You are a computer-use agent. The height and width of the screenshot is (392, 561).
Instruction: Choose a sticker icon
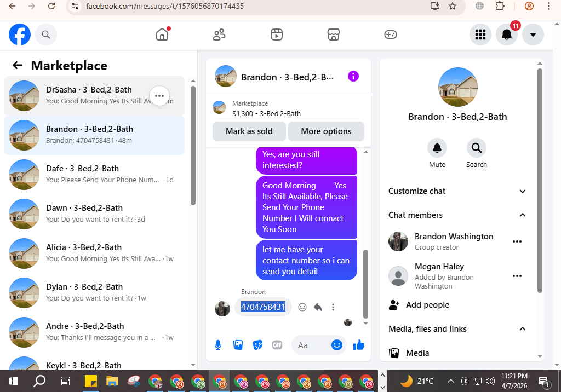coord(257,345)
